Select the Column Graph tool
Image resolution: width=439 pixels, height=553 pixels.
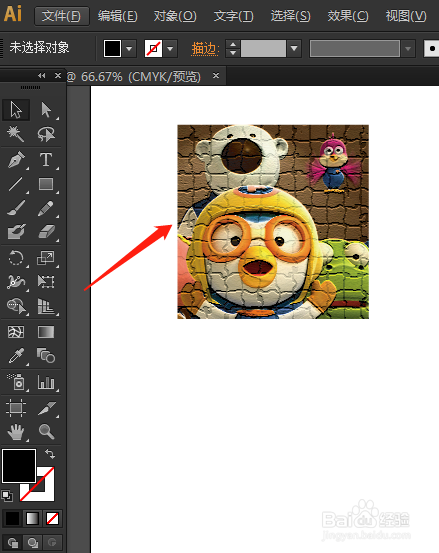46,382
